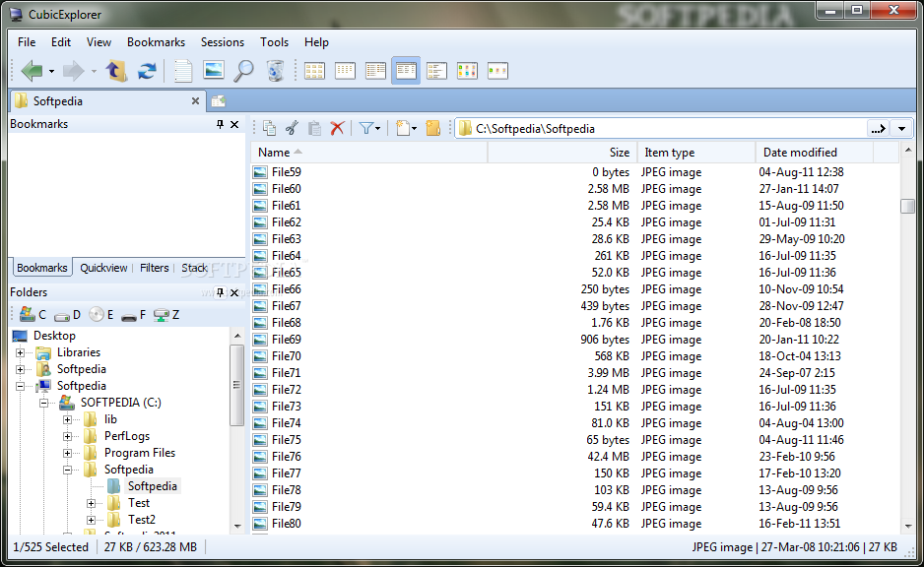Click the filter funnel icon

coord(365,128)
